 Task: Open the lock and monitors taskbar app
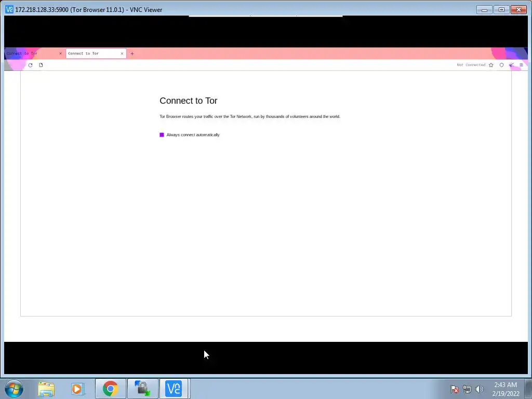pos(142,389)
